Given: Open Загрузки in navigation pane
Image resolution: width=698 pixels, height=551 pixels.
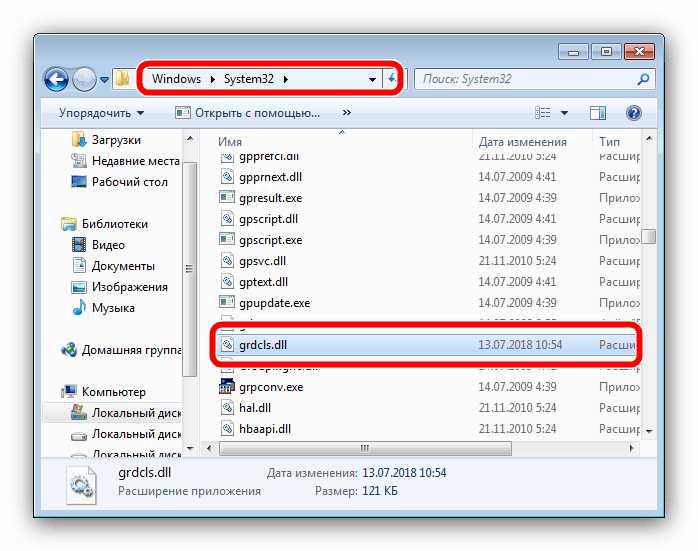Looking at the screenshot, I should (x=106, y=140).
